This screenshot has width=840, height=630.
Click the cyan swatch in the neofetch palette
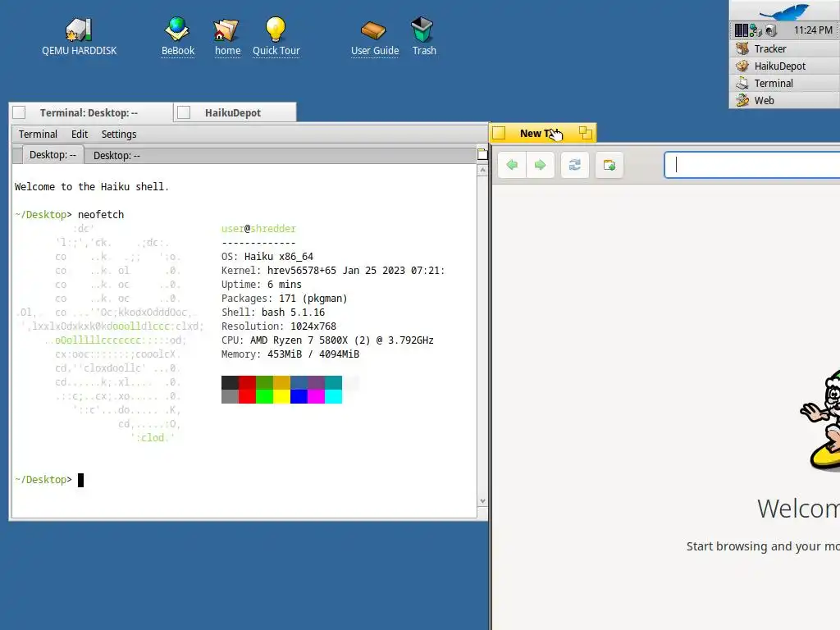coord(333,396)
